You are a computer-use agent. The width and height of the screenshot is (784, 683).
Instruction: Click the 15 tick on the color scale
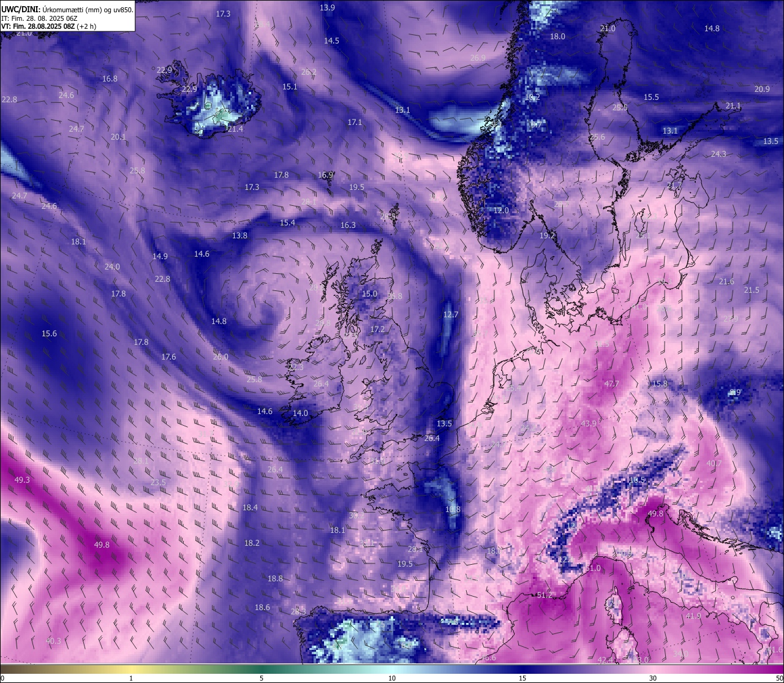coord(522,677)
